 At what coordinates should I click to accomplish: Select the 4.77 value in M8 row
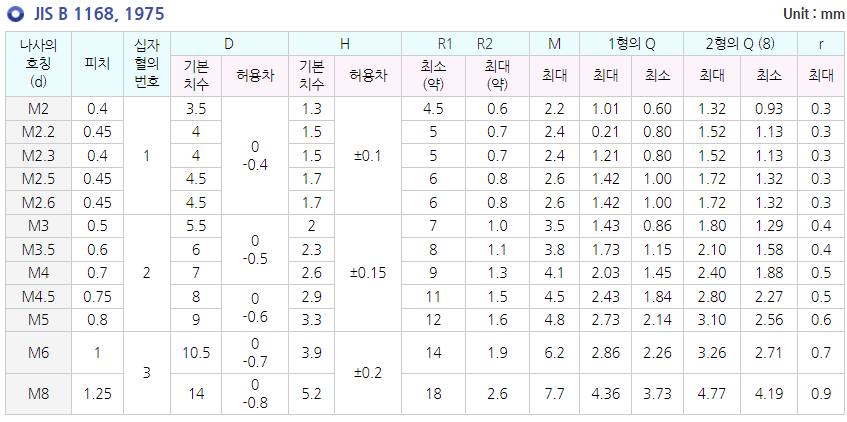(x=712, y=393)
